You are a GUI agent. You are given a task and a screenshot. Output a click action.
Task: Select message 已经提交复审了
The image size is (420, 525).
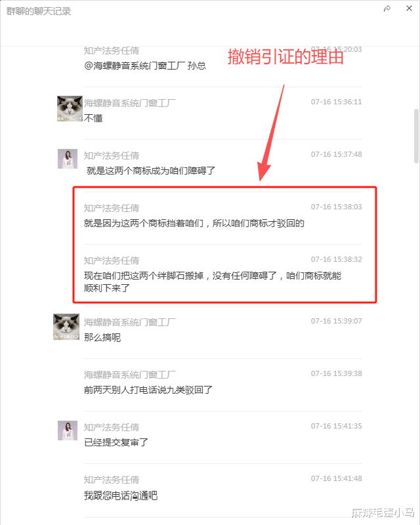[116, 442]
